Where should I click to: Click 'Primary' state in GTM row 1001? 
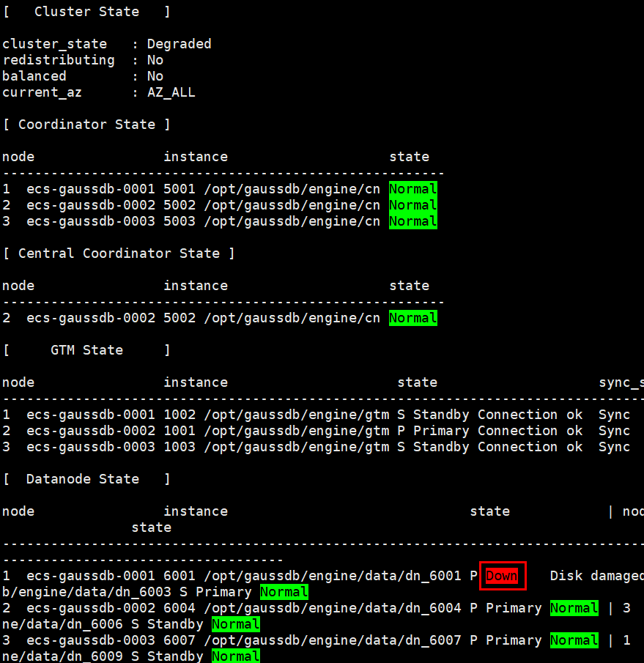(x=441, y=431)
